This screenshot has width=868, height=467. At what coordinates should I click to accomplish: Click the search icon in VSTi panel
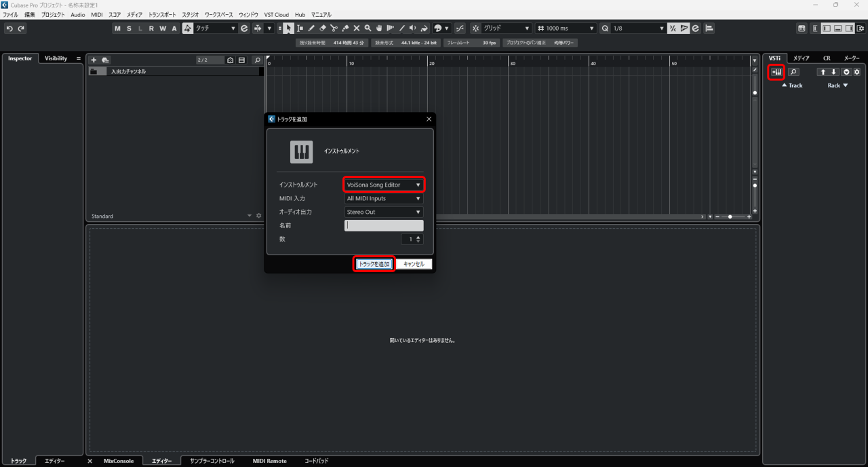click(793, 72)
